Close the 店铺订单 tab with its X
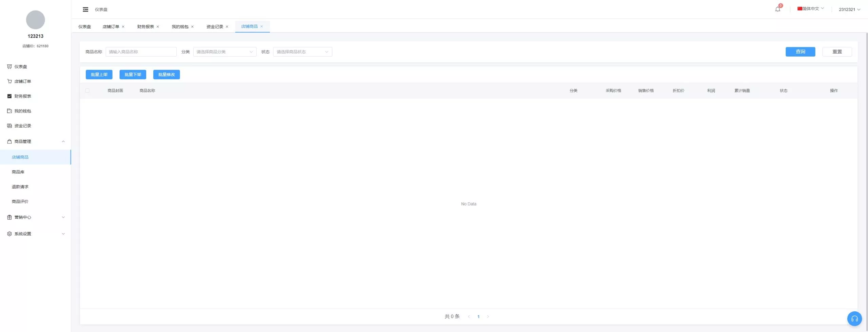 point(123,27)
